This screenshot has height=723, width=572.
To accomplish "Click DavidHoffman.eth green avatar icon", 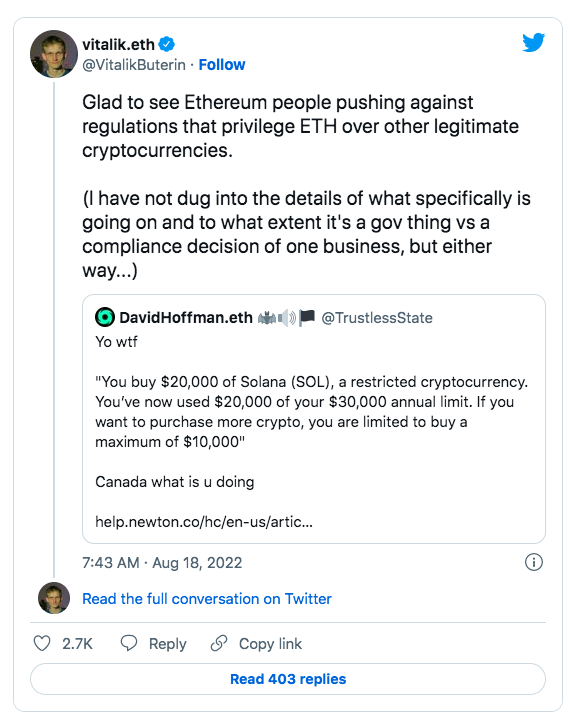I will [x=105, y=317].
